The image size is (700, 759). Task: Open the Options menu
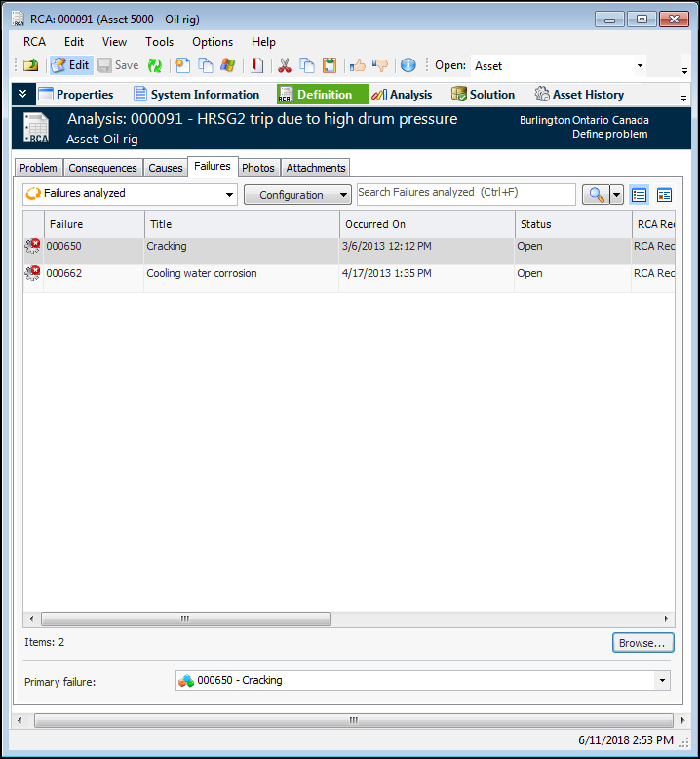point(213,42)
